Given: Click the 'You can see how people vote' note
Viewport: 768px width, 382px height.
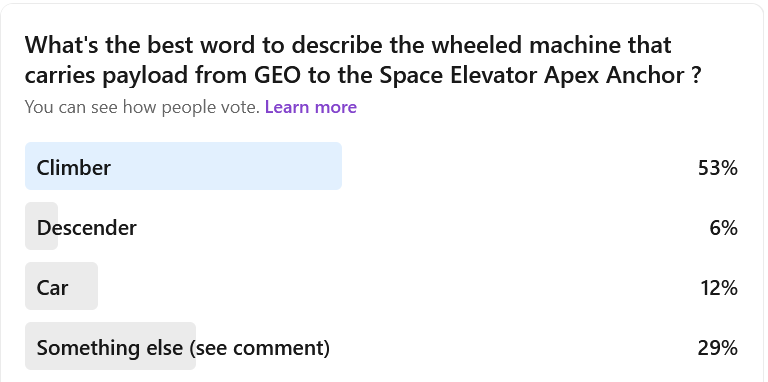Looking at the screenshot, I should click(x=142, y=107).
